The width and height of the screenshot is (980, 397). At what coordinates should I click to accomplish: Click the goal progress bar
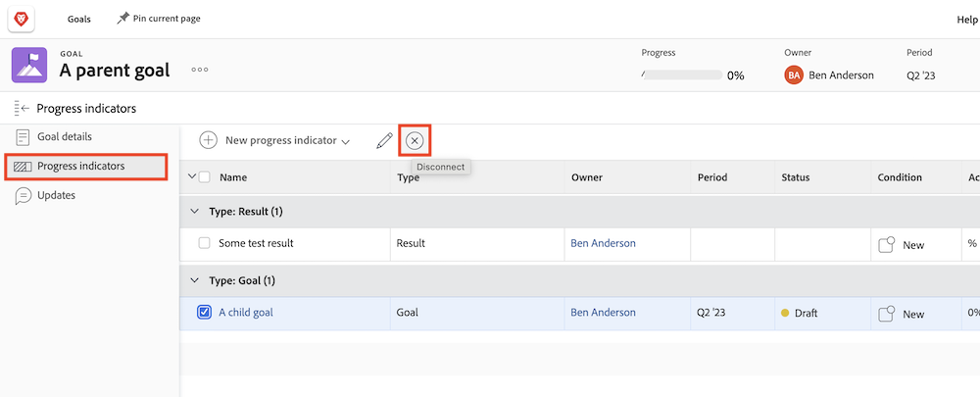point(681,74)
